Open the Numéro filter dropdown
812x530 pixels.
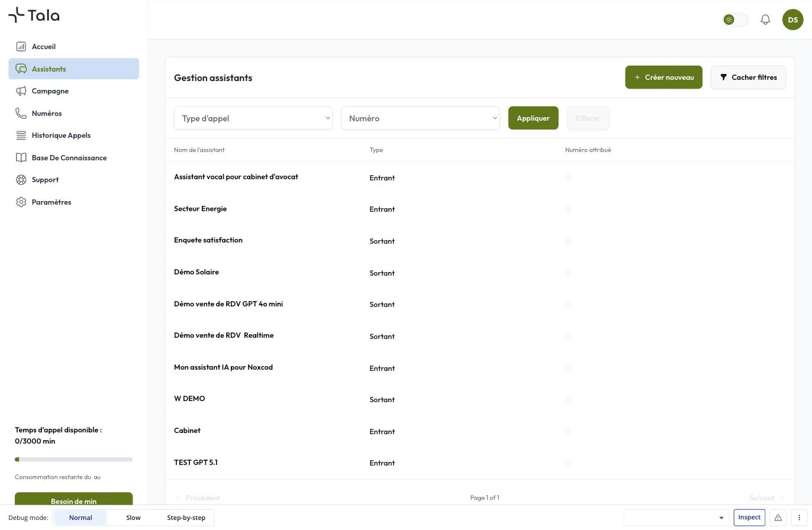[420, 118]
